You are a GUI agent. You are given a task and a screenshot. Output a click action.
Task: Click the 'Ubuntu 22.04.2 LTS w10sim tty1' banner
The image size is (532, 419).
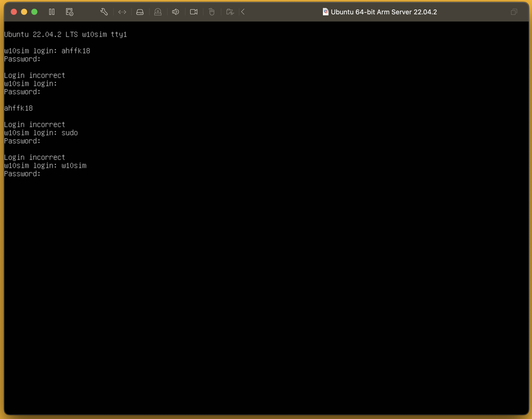[66, 34]
